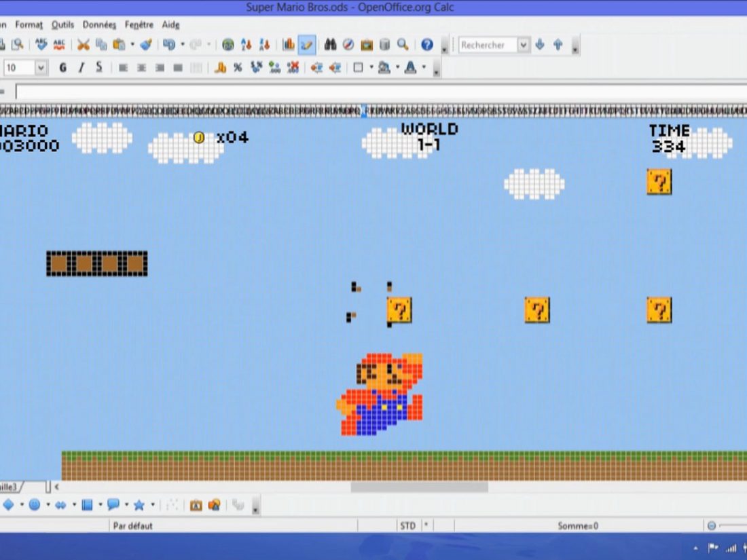Viewport: 747px width, 560px height.
Task: Open the Fenêtre menu
Action: point(139,24)
